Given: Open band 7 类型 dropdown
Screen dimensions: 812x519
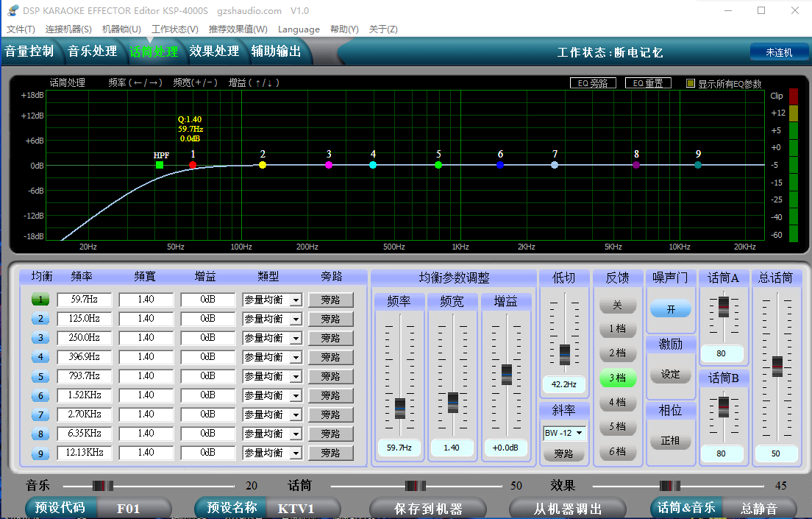Looking at the screenshot, I should tap(296, 414).
